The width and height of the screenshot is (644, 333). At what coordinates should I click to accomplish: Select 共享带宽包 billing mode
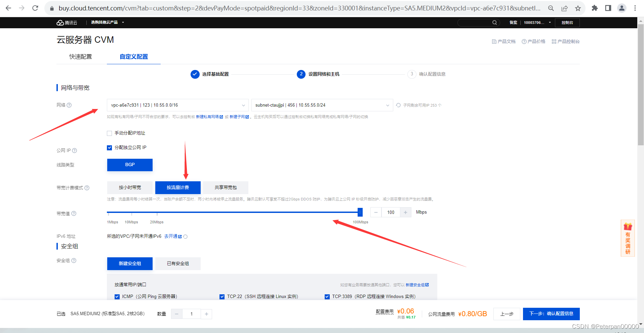tap(226, 188)
